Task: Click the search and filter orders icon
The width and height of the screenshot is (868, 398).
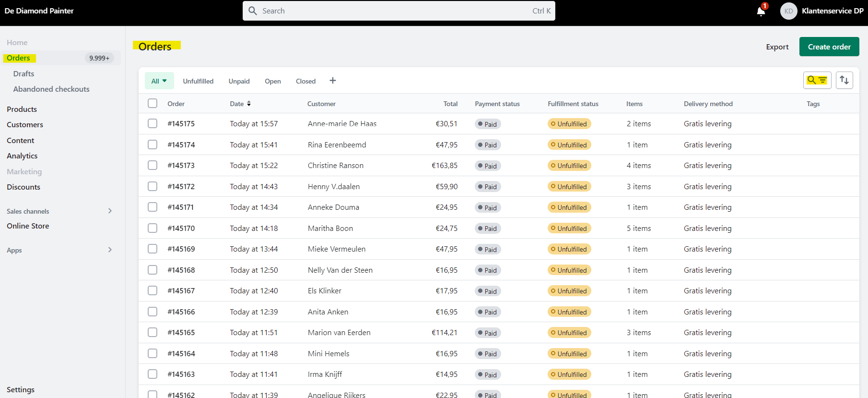Action: click(x=817, y=80)
